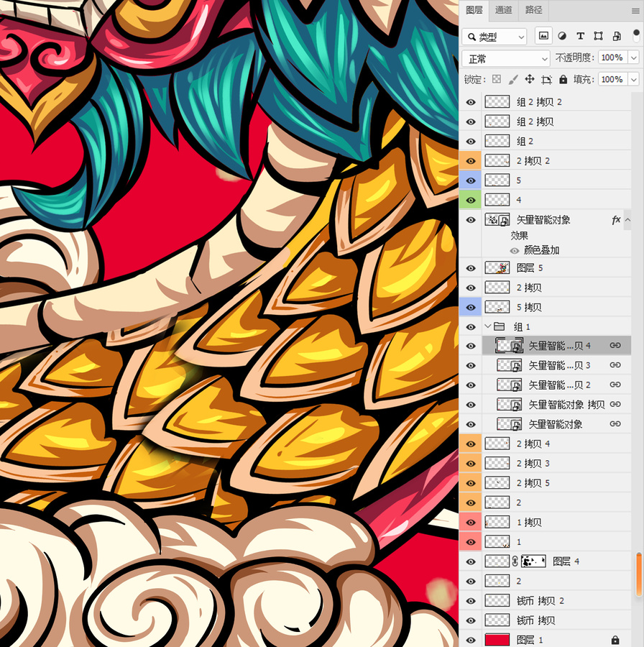Select the 5 拷贝 layer

click(556, 307)
